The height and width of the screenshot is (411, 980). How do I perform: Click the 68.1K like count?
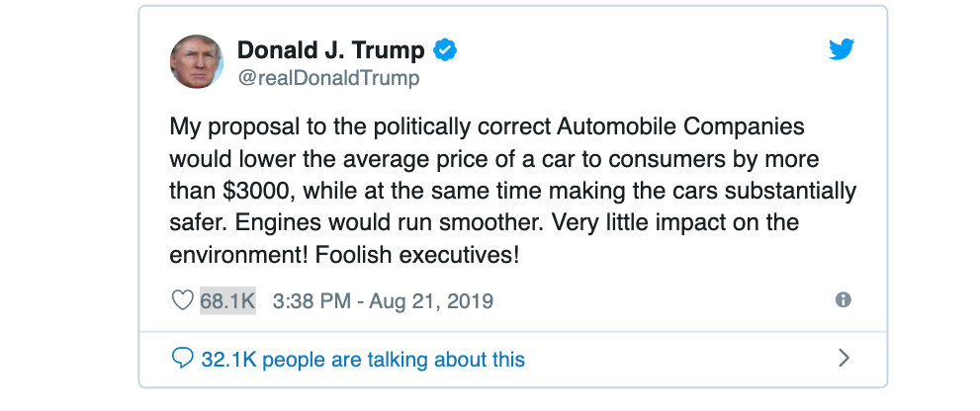[227, 300]
